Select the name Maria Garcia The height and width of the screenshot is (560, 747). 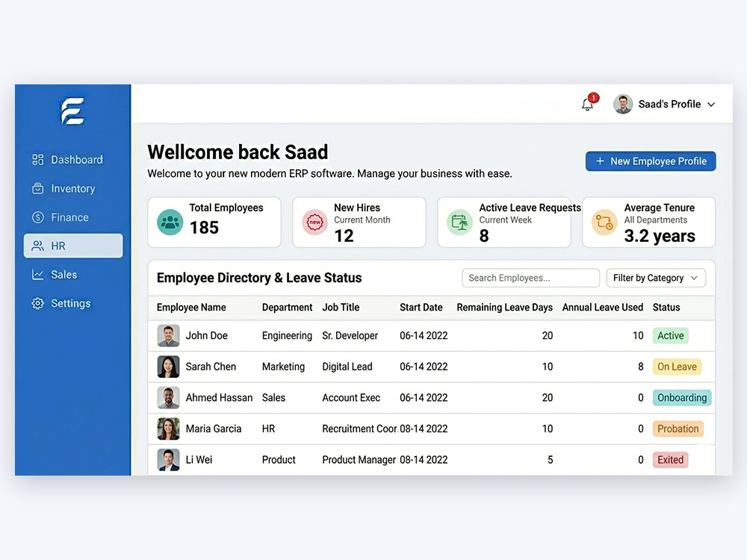pyautogui.click(x=214, y=429)
